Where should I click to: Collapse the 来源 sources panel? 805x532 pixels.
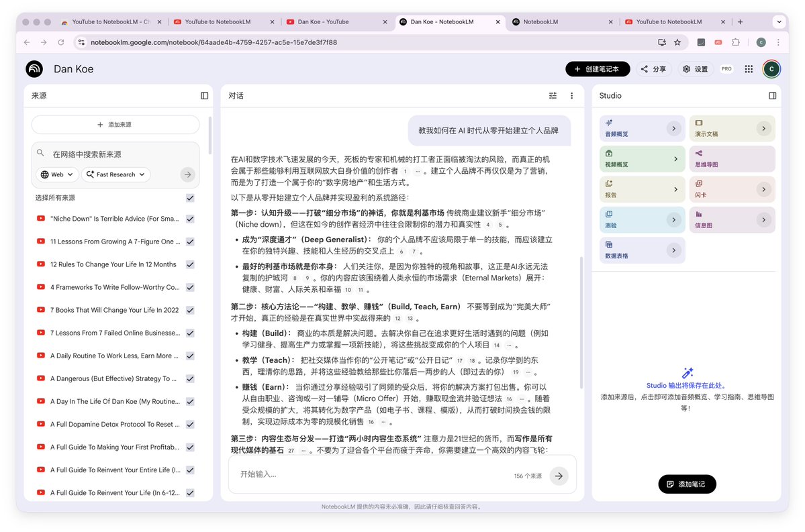(x=204, y=95)
